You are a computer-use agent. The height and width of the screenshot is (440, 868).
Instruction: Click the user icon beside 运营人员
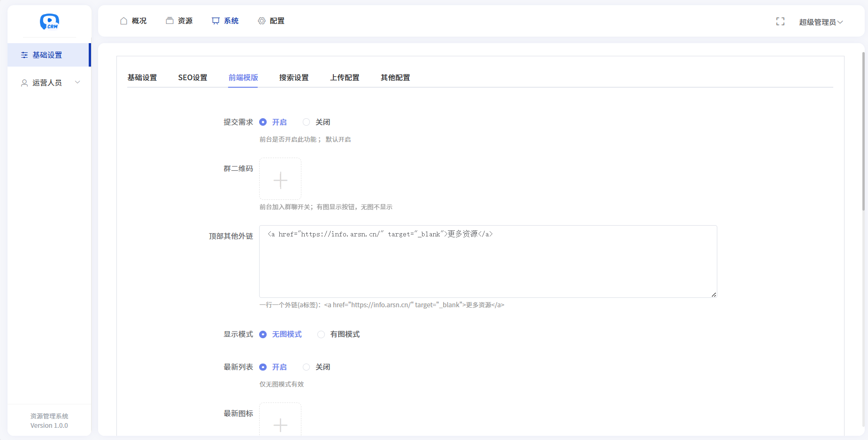pyautogui.click(x=24, y=83)
